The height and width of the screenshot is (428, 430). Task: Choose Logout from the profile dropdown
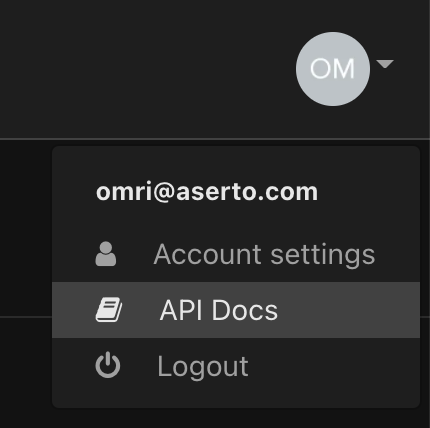point(236,366)
